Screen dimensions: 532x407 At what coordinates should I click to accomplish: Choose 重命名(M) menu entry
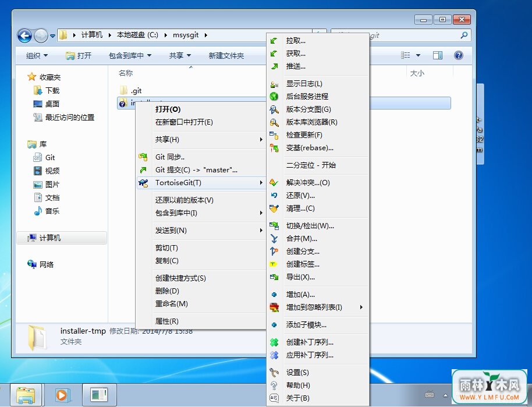coord(171,304)
